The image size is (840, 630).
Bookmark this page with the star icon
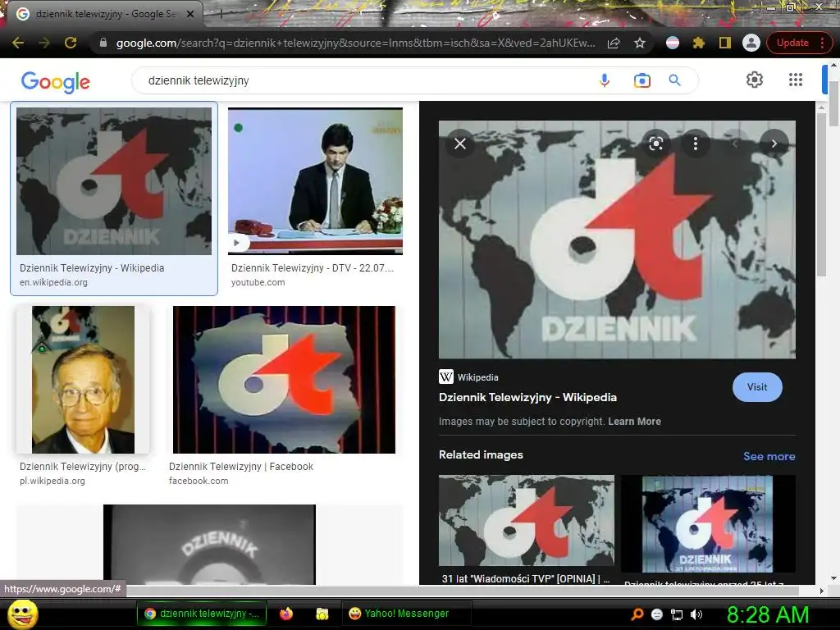(640, 43)
